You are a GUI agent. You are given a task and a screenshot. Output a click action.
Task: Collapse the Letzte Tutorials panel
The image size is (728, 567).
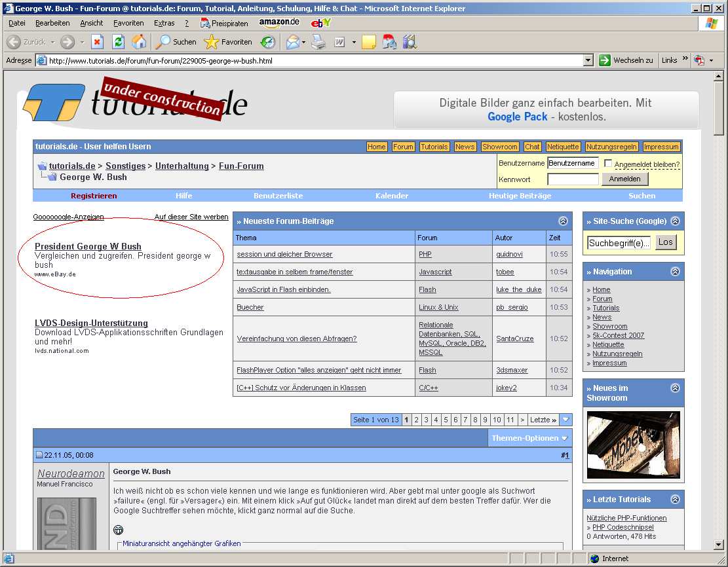676,500
